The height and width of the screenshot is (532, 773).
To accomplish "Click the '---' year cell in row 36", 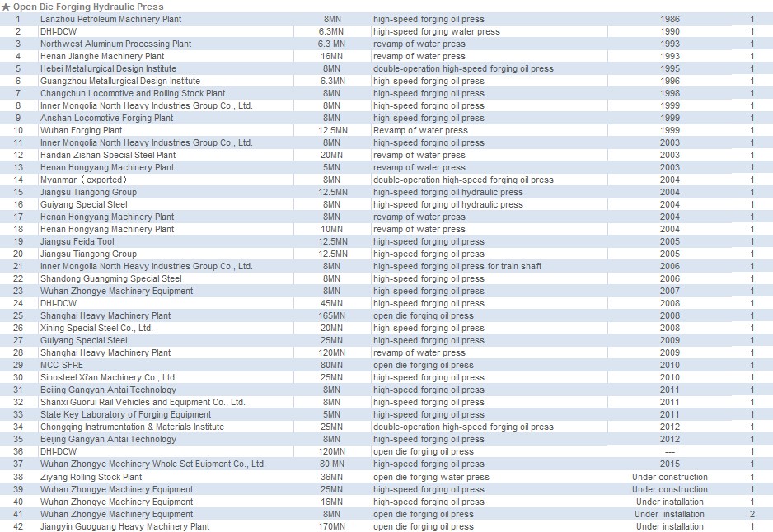I will [x=670, y=452].
